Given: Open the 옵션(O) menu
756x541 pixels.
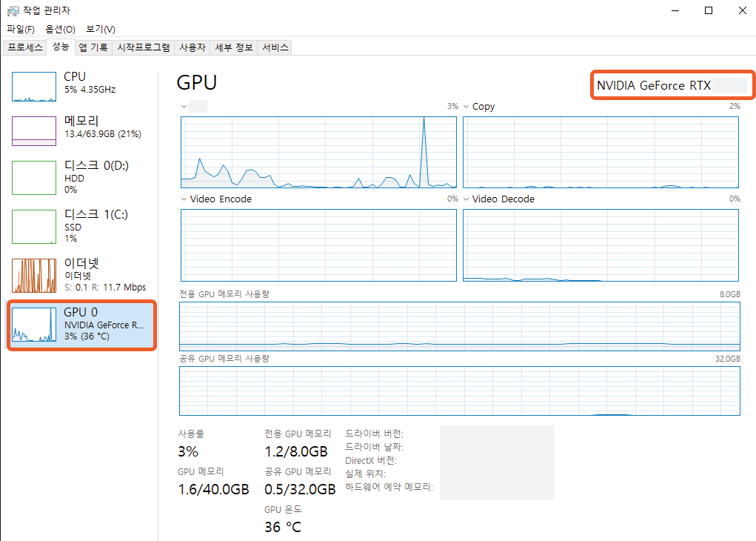Looking at the screenshot, I should [x=60, y=29].
